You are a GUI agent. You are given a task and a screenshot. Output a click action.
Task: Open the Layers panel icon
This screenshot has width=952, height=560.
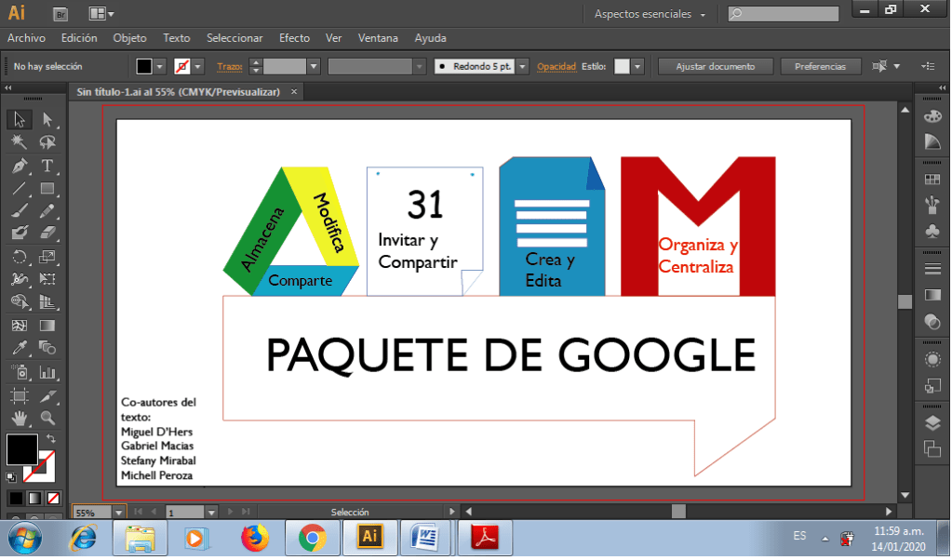pyautogui.click(x=932, y=423)
